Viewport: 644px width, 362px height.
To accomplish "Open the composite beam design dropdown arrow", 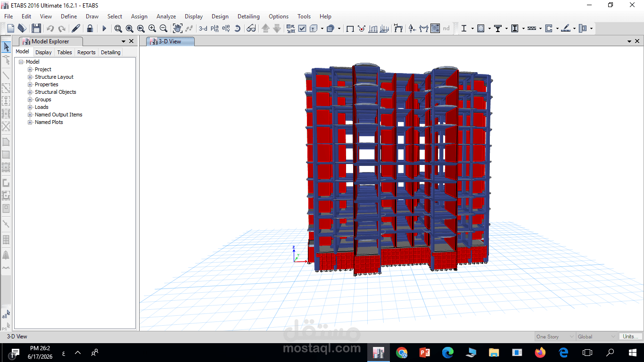I will [x=506, y=29].
